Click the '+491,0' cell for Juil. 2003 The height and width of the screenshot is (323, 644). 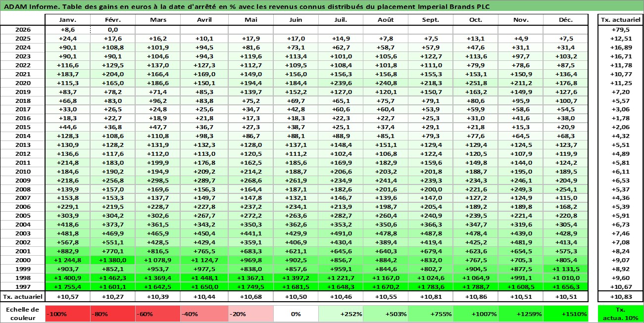click(341, 233)
